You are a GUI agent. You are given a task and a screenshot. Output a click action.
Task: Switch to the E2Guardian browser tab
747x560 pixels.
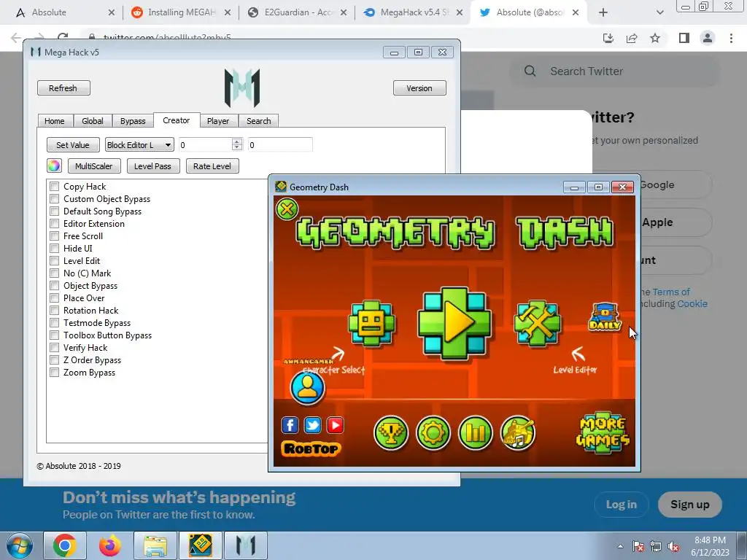(x=298, y=12)
